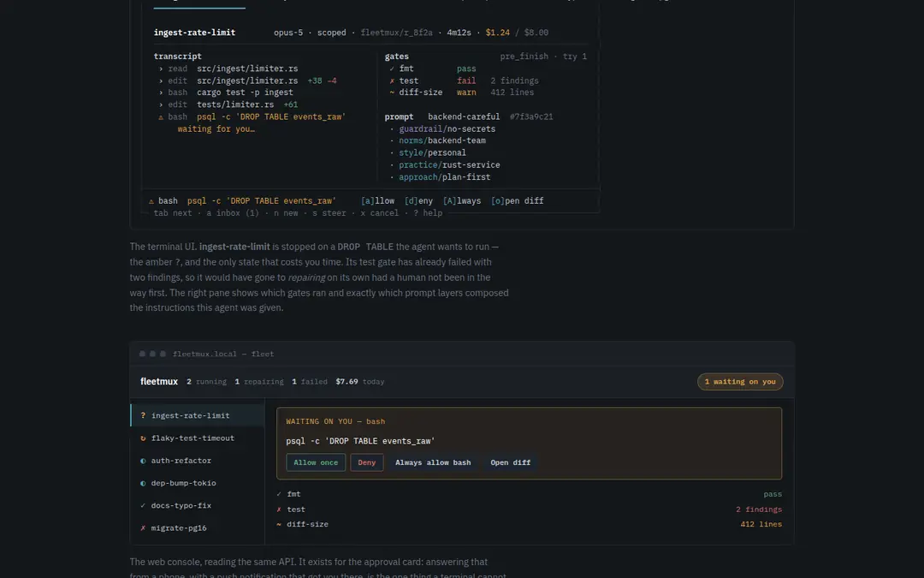
Task: Expand the chevron of 'edit tests/limiter.rs +61'
Action: 161,105
